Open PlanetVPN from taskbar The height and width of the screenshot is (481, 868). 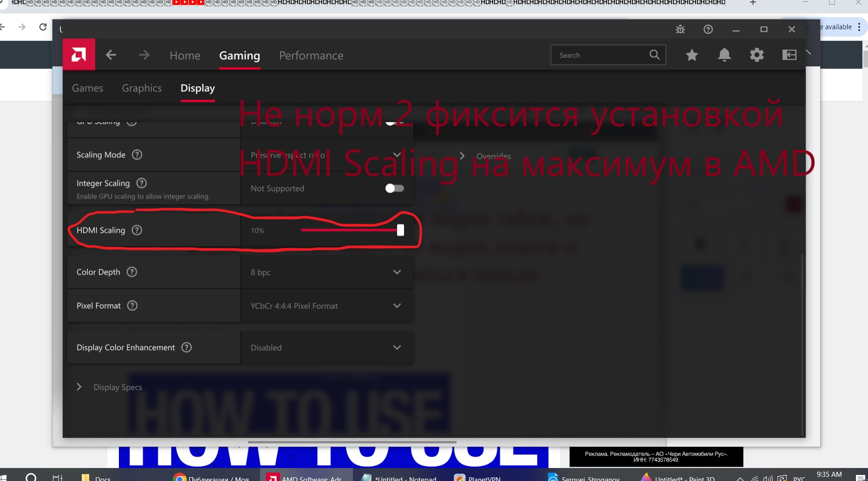pyautogui.click(x=478, y=477)
